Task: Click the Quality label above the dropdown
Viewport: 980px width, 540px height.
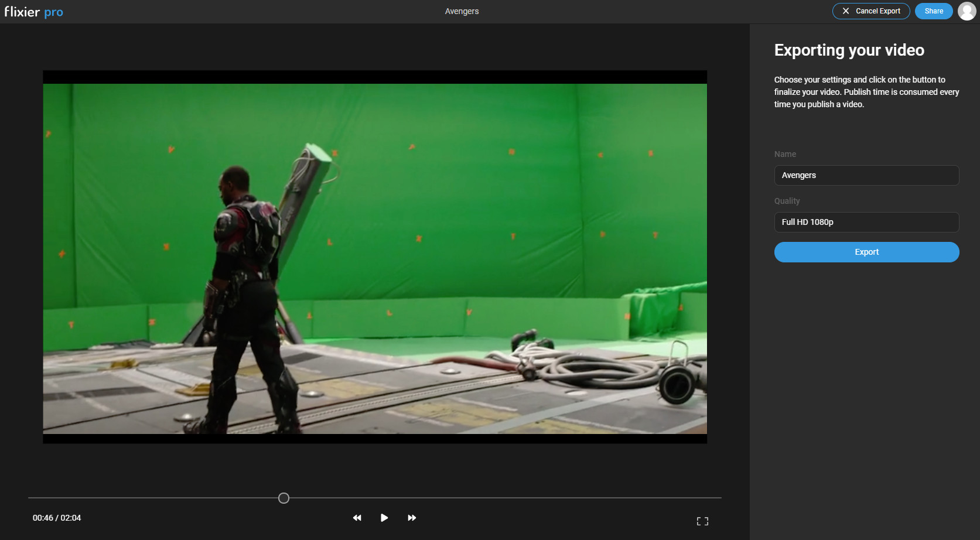Action: click(787, 201)
